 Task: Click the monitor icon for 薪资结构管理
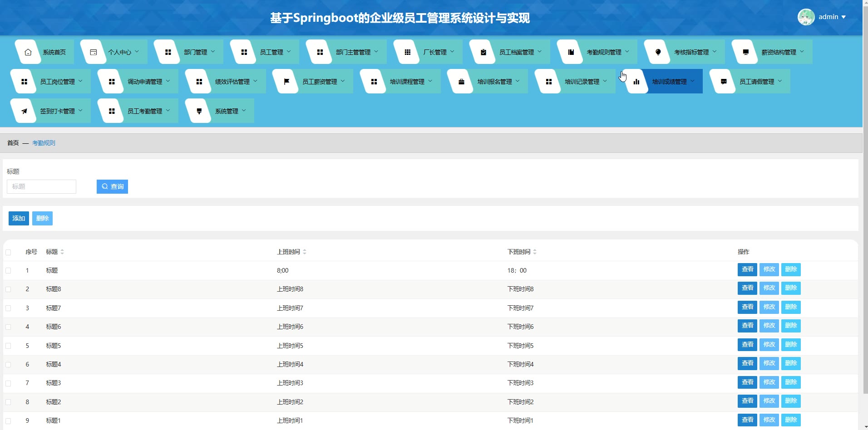point(745,52)
